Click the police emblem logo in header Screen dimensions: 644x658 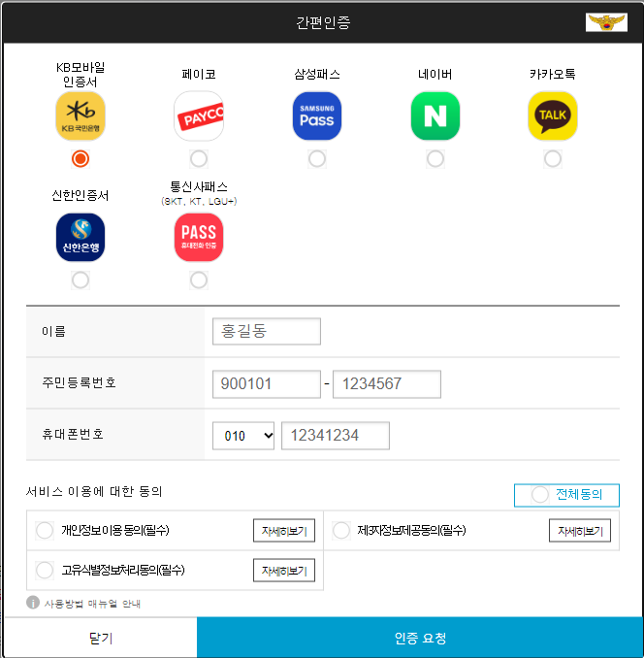click(x=606, y=22)
